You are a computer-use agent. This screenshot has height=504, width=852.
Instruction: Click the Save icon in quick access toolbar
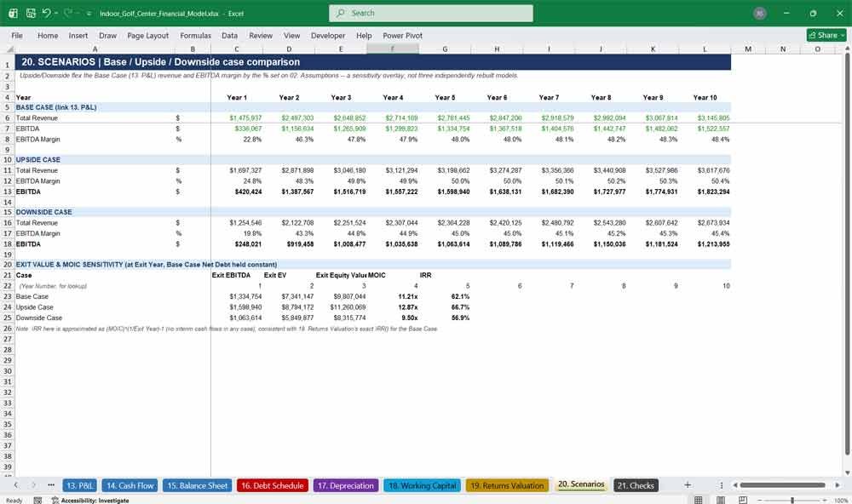coord(31,13)
